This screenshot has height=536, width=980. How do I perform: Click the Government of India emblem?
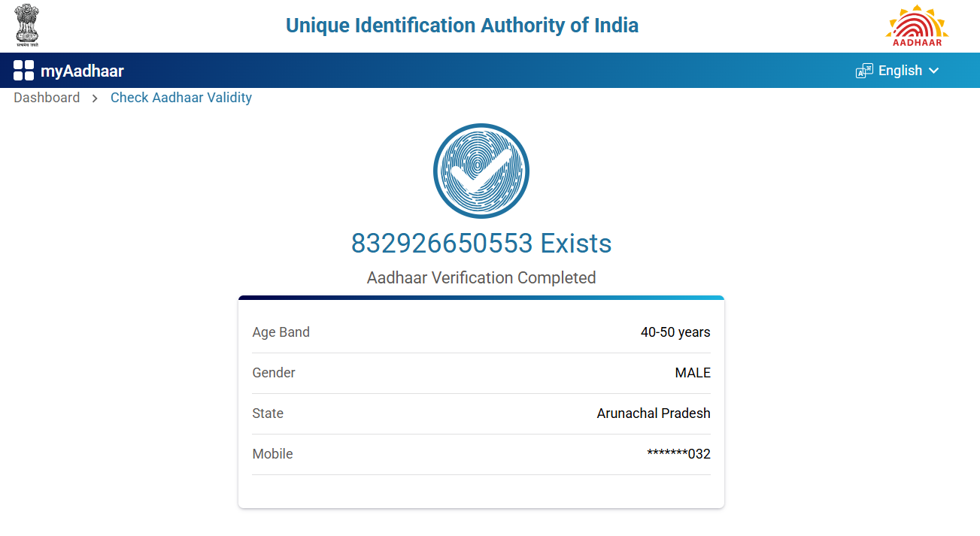[x=28, y=26]
